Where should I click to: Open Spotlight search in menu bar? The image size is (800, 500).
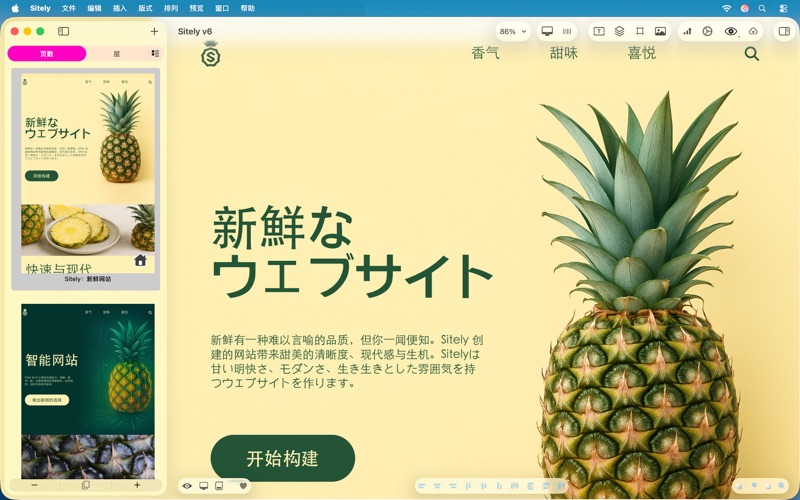click(762, 8)
